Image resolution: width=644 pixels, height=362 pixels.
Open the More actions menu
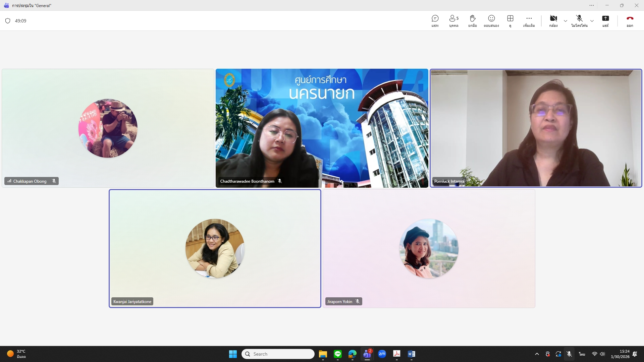click(529, 21)
